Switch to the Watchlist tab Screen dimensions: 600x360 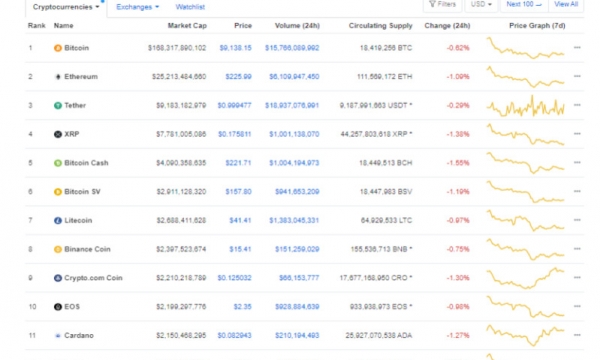pos(190,7)
